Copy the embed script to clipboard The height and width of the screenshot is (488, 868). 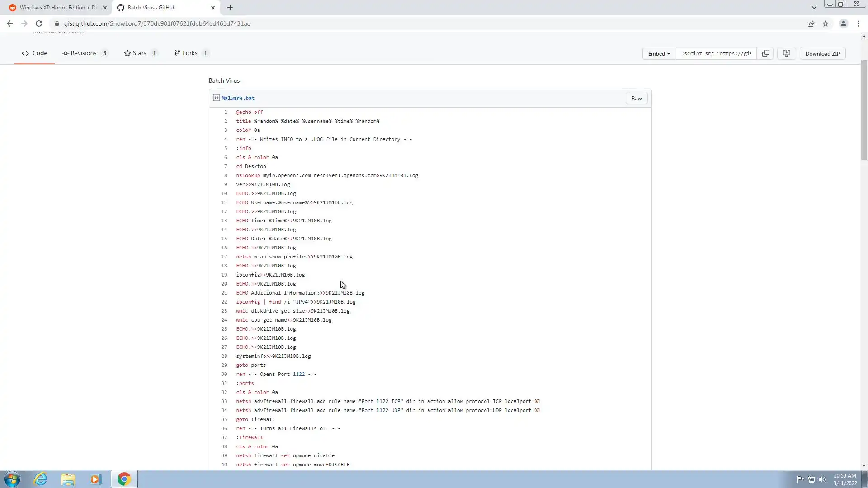click(765, 53)
